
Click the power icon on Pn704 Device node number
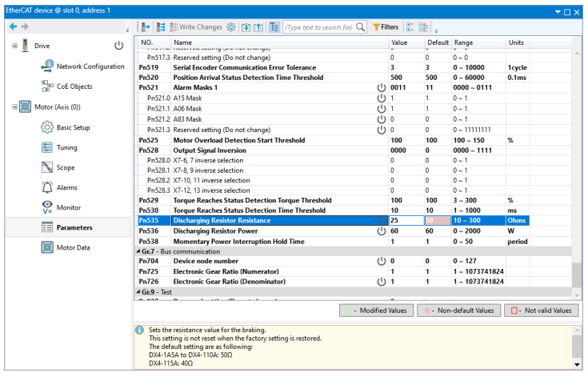click(x=382, y=261)
